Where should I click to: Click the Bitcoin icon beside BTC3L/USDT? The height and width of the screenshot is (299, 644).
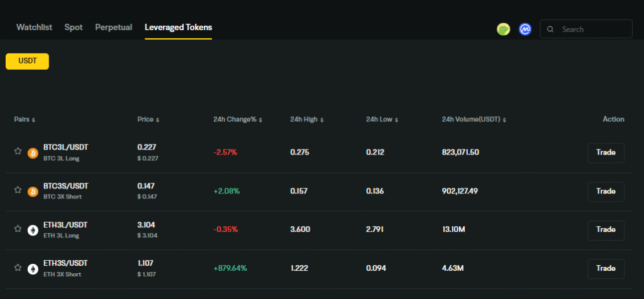[33, 153]
